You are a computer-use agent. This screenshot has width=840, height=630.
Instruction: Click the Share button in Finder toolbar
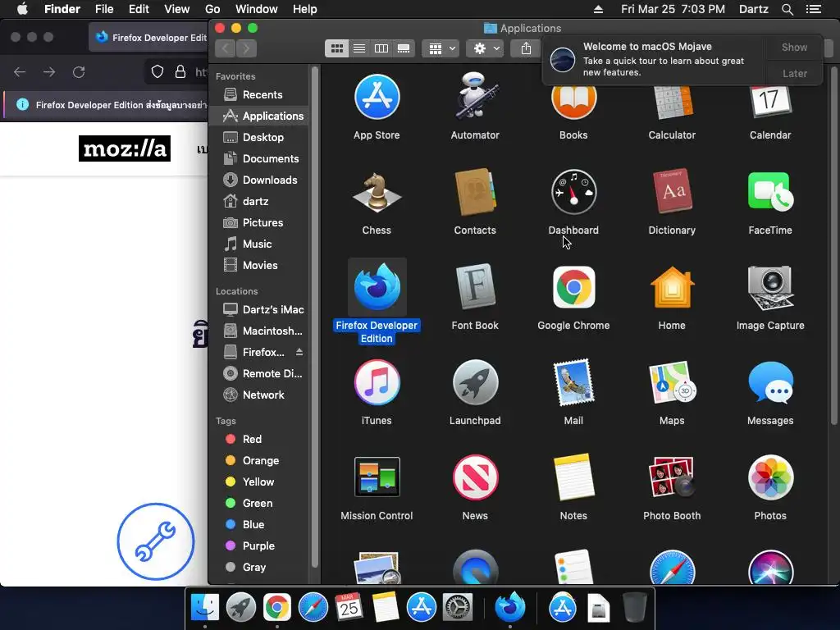click(526, 48)
